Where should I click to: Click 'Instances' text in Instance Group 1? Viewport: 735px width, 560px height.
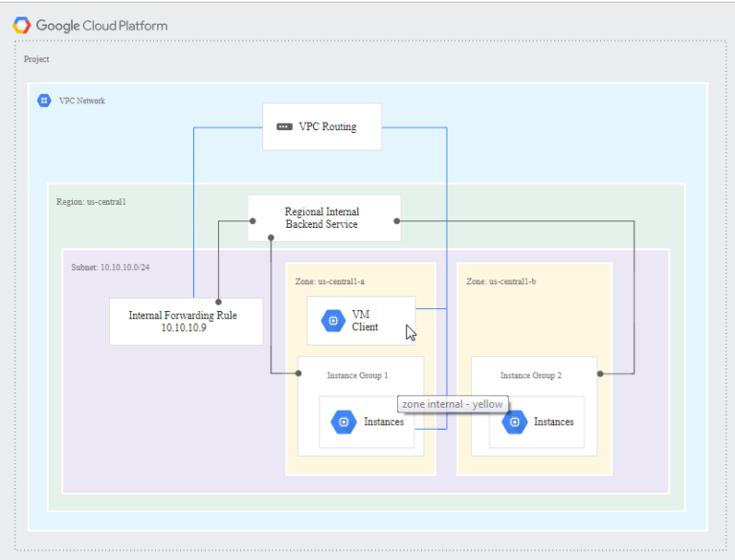384,422
